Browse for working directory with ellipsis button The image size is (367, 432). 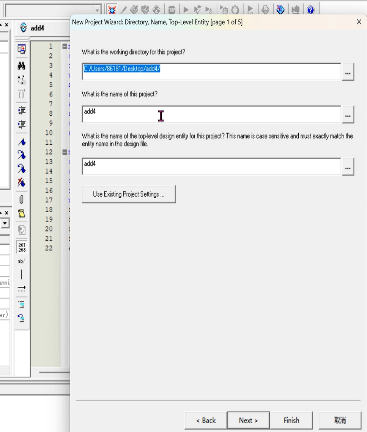click(348, 72)
